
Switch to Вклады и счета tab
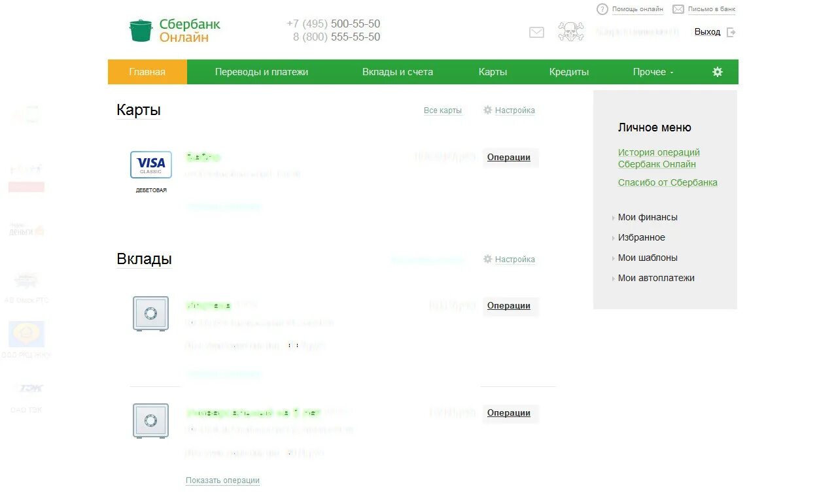tap(398, 72)
